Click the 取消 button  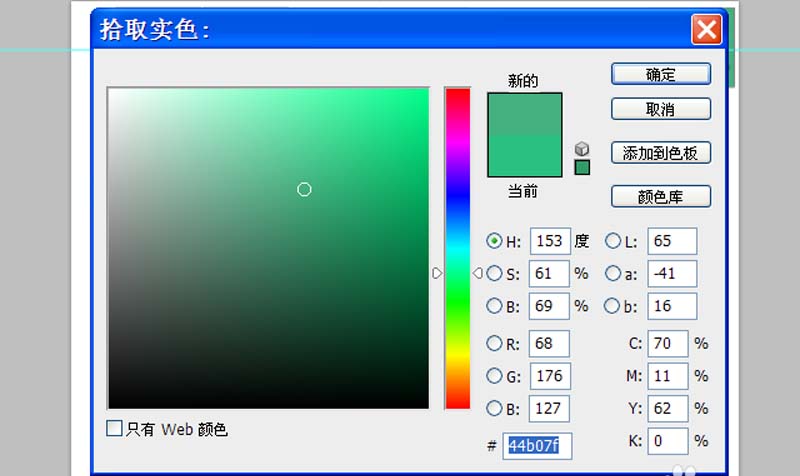[x=661, y=109]
